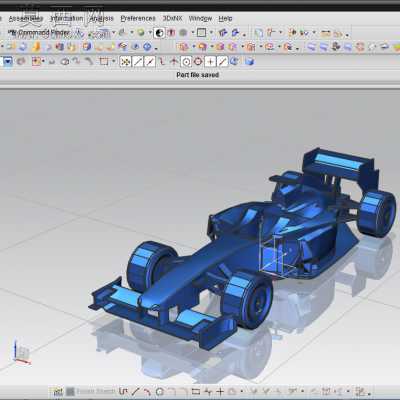The width and height of the screenshot is (400, 400).
Task: Click the coordinate triad in viewport corner
Action: (21, 352)
